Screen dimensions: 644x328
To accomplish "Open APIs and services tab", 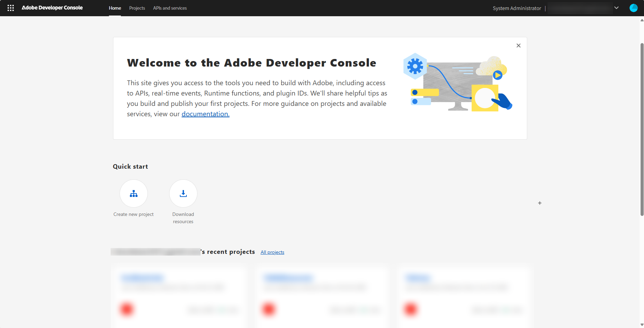I will [170, 8].
